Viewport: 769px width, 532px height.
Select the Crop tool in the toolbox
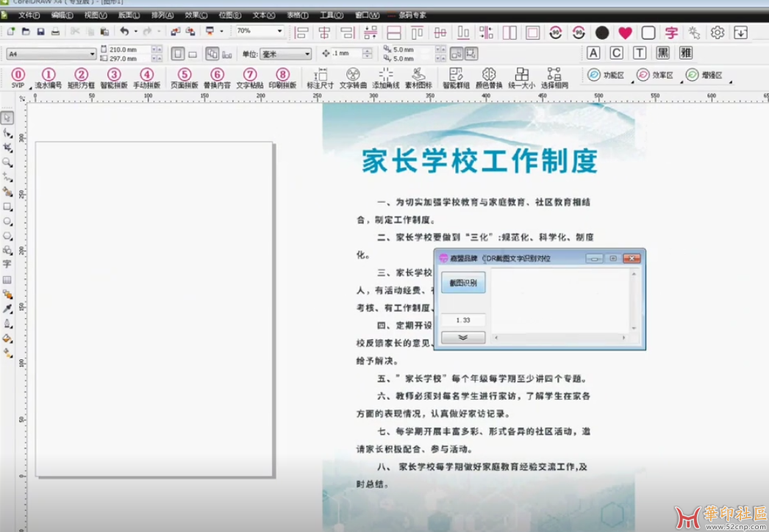(x=7, y=148)
